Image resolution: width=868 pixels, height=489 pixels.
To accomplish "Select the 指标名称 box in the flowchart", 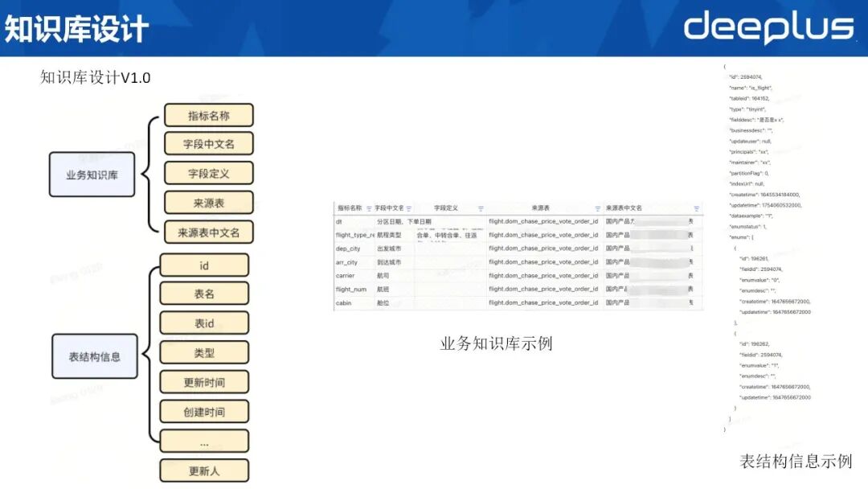I will (x=208, y=114).
